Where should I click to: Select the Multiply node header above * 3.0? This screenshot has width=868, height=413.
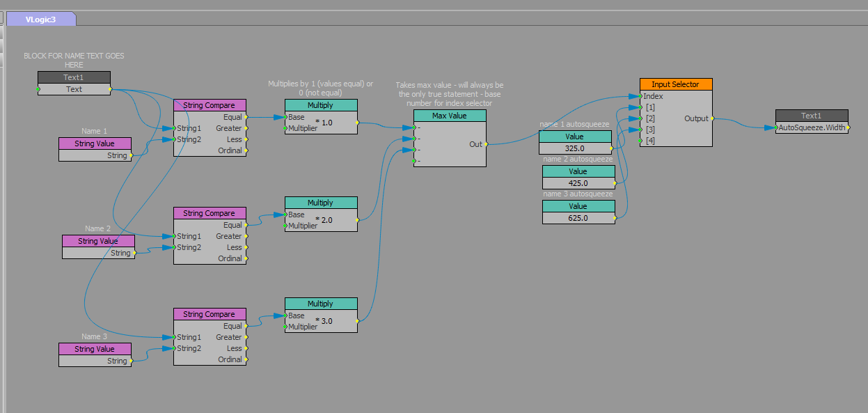click(321, 304)
